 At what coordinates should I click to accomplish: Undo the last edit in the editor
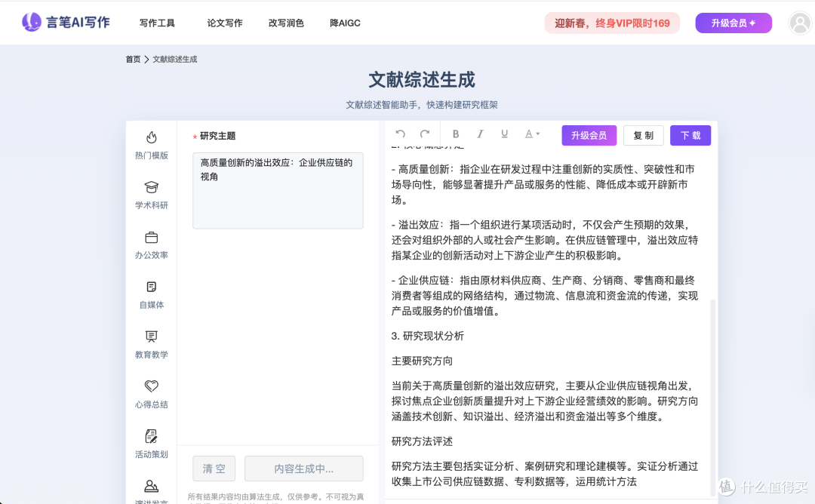pyautogui.click(x=400, y=134)
